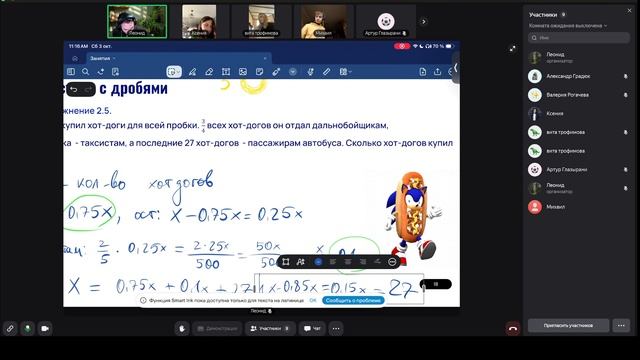This screenshot has height=360, width=640.
Task: Toggle mute for Александр Градюк
Action: [625, 76]
